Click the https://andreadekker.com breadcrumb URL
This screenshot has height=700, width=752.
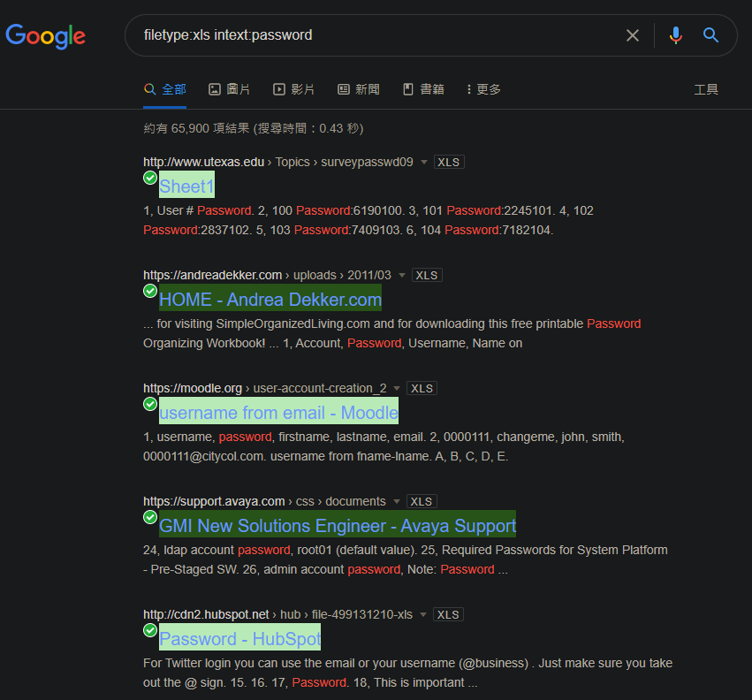pos(212,276)
